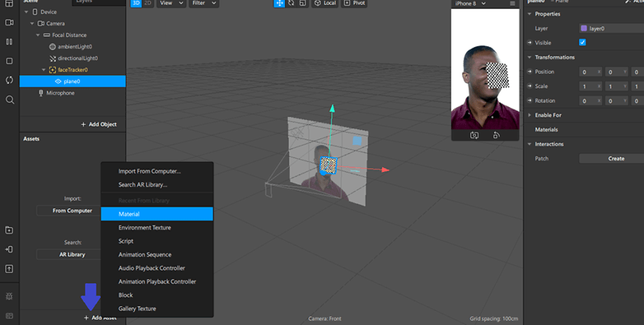Expand the Enable For section
The width and height of the screenshot is (644, 325).
pyautogui.click(x=530, y=115)
